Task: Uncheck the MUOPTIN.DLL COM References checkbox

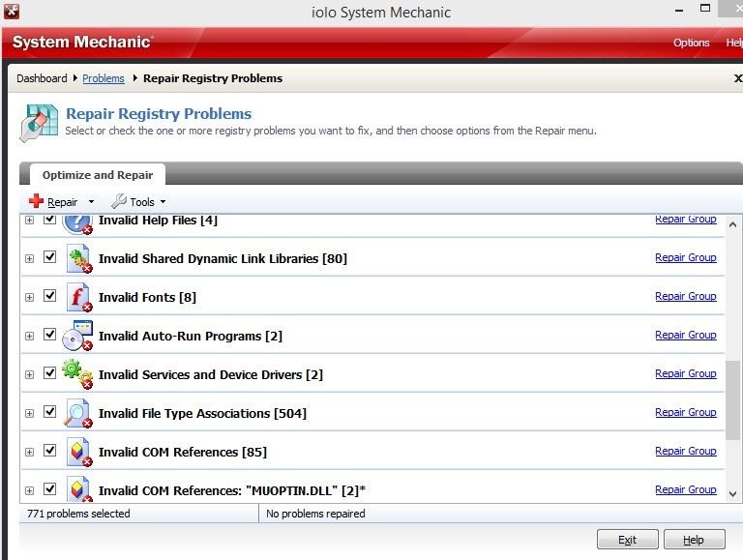Action: point(49,489)
